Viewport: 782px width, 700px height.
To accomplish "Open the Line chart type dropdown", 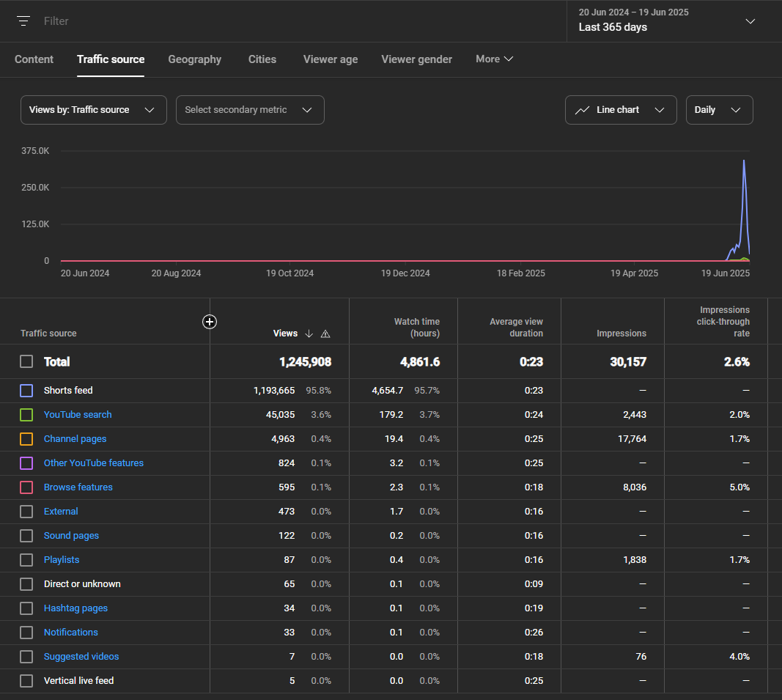I will click(x=621, y=110).
